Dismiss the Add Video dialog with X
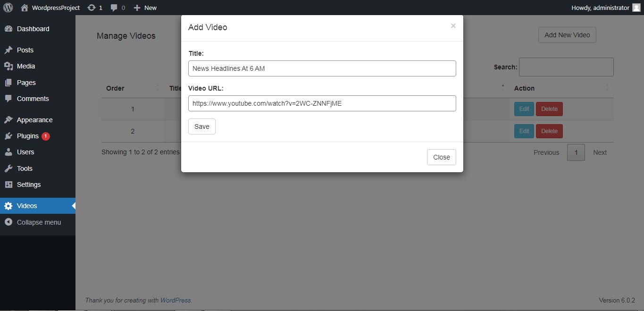644x311 pixels. [453, 26]
